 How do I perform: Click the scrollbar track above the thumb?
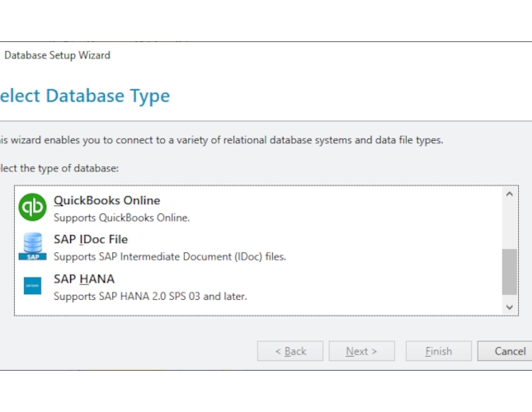(509, 224)
